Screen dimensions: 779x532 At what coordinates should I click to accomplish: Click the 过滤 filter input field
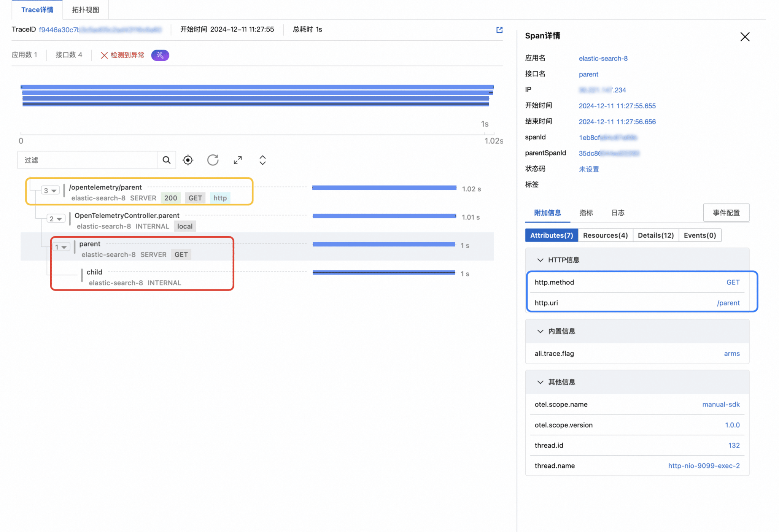87,160
